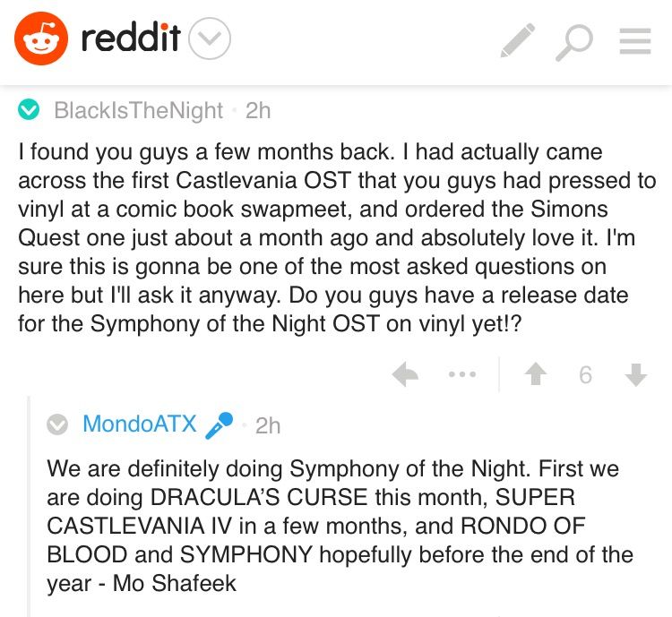Click the reply arrow on BlackIsTheNight's comment
The width and height of the screenshot is (672, 617).
[x=405, y=376]
